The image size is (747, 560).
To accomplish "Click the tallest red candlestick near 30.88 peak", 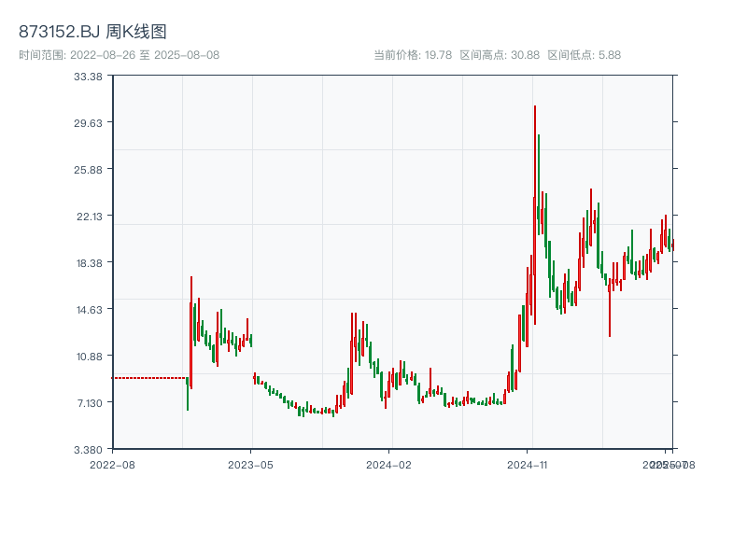I will tap(535, 215).
